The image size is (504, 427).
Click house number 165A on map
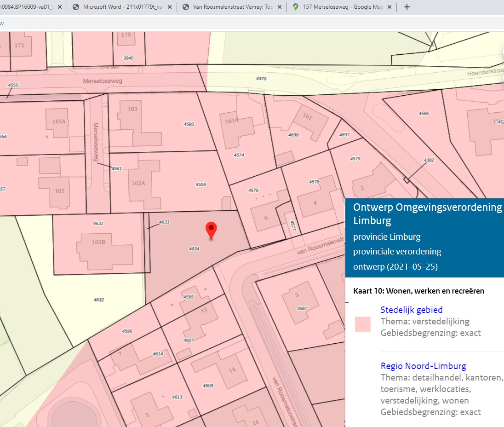point(59,121)
